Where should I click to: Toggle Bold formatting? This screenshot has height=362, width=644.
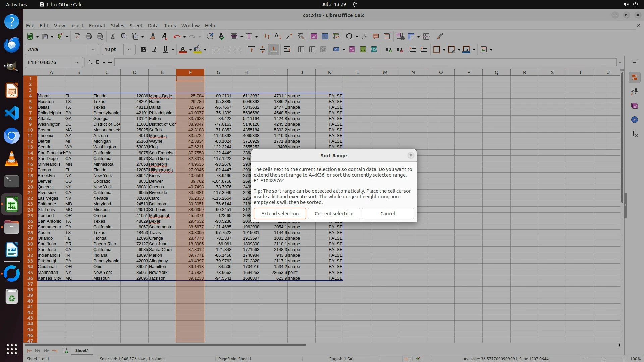click(144, 49)
